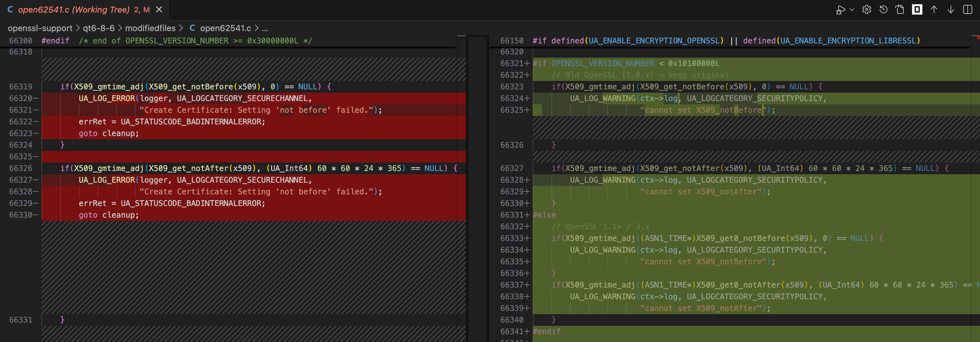Click the Open File icon with arrow
This screenshot has width=980, height=342.
(900, 9)
